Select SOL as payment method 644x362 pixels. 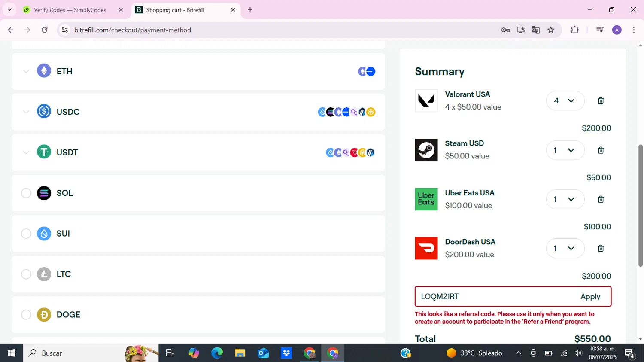pos(26,193)
